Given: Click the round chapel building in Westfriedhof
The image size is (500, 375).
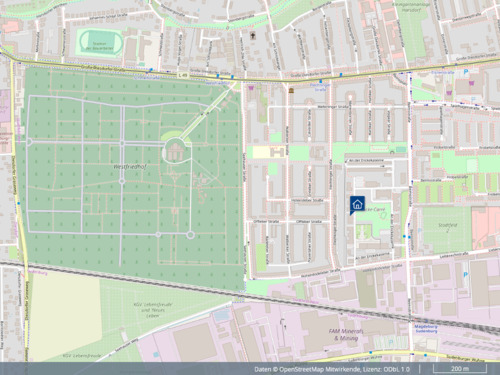Looking at the screenshot, I should pos(175,150).
